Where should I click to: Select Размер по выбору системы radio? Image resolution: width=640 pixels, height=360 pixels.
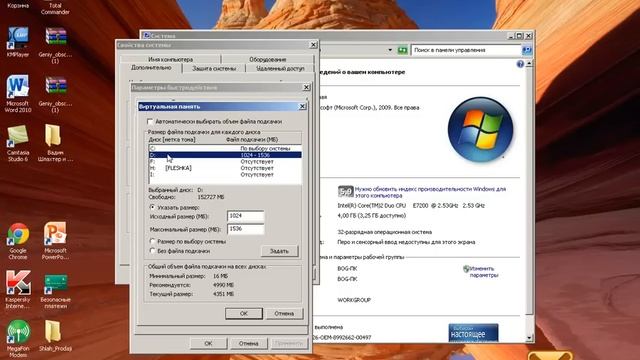click(x=152, y=241)
